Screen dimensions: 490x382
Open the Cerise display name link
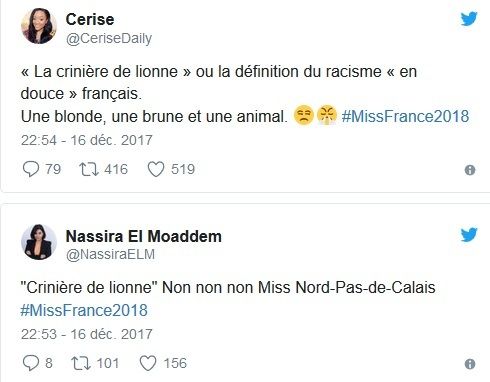[x=90, y=19]
